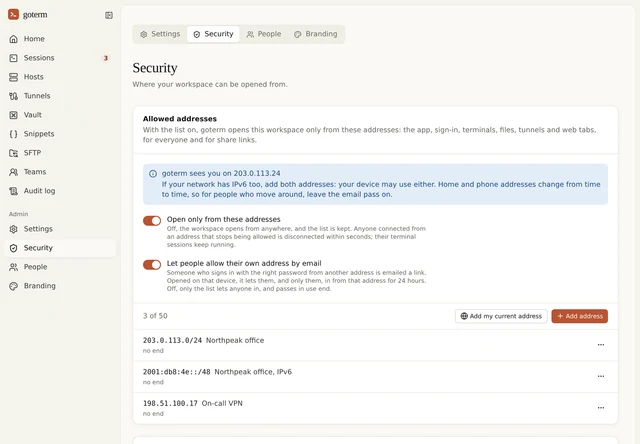640x444 pixels.
Task: Open more options for Northpeak office 203.0.113.0/24
Action: tap(601, 345)
